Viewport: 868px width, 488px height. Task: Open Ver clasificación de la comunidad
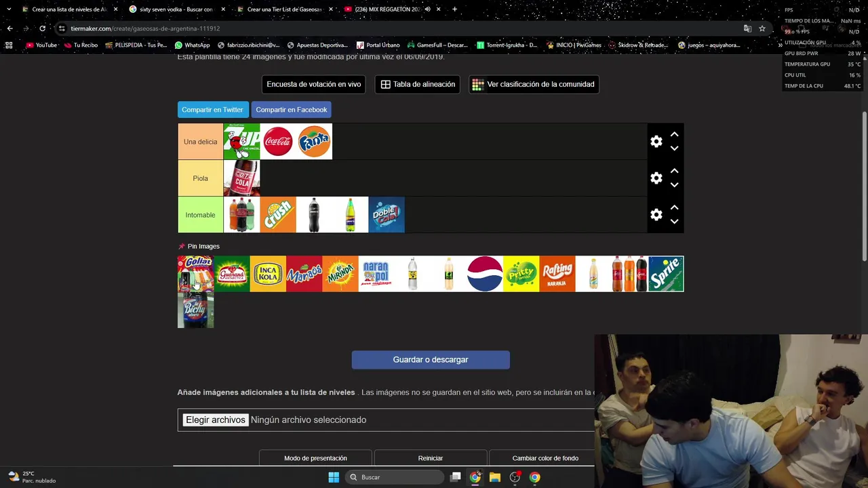point(534,84)
